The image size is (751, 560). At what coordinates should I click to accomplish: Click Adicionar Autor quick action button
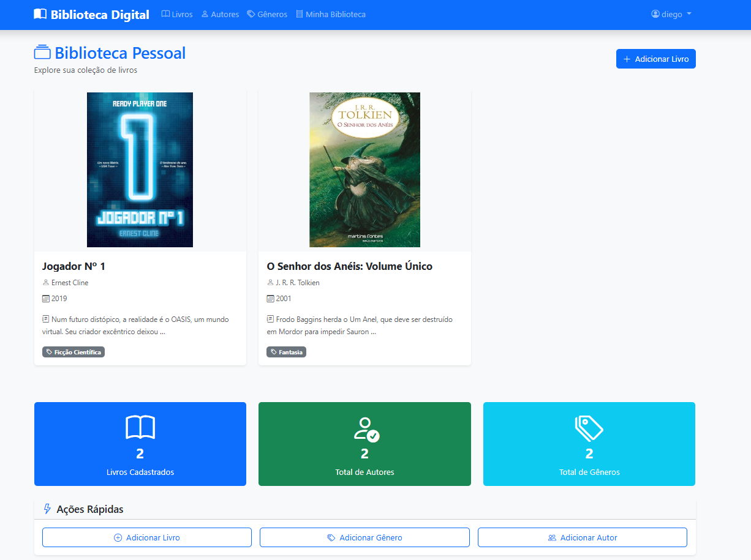pyautogui.click(x=583, y=537)
